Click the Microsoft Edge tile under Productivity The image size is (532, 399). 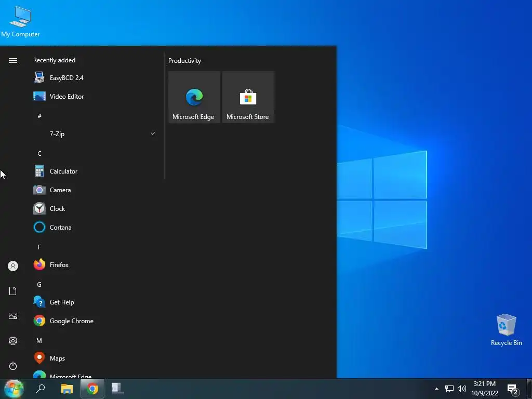[194, 97]
